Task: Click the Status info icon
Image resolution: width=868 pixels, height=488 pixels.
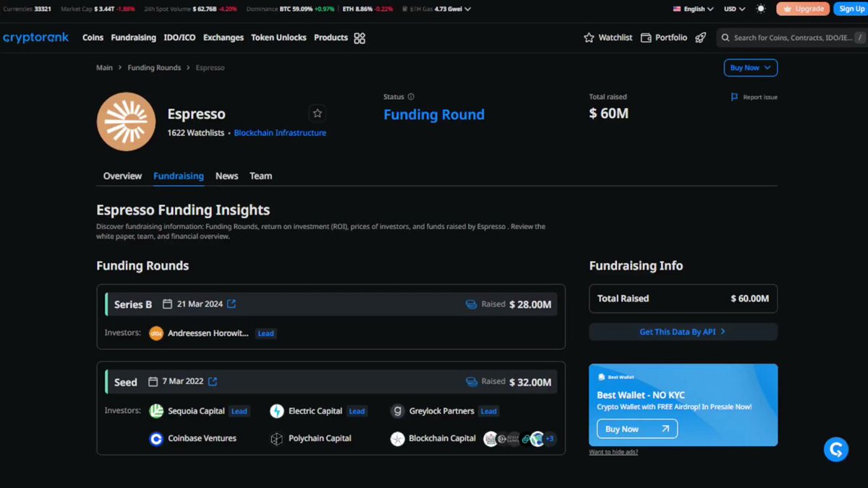Action: click(411, 97)
